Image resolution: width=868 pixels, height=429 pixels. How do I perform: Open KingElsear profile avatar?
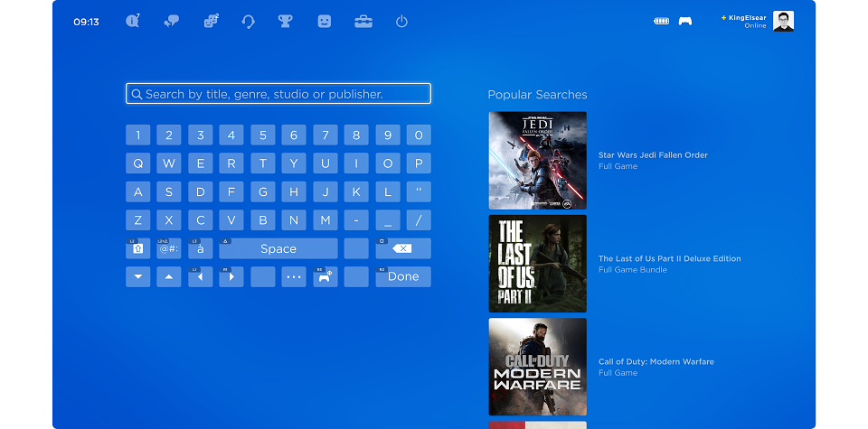pyautogui.click(x=783, y=21)
